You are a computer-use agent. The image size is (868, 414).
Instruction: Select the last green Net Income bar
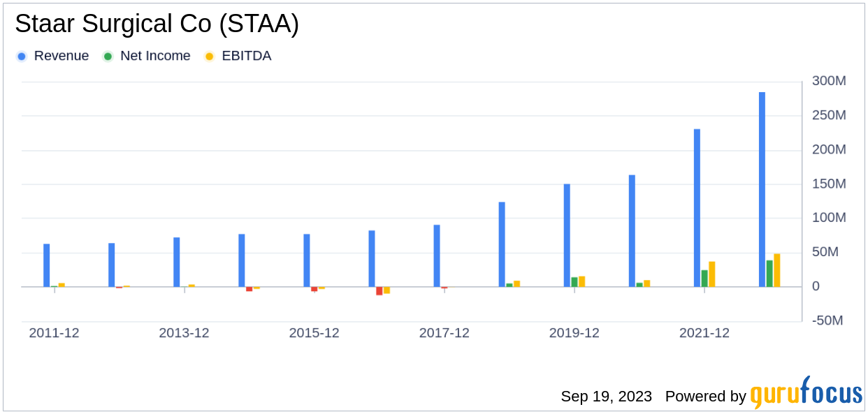(769, 274)
